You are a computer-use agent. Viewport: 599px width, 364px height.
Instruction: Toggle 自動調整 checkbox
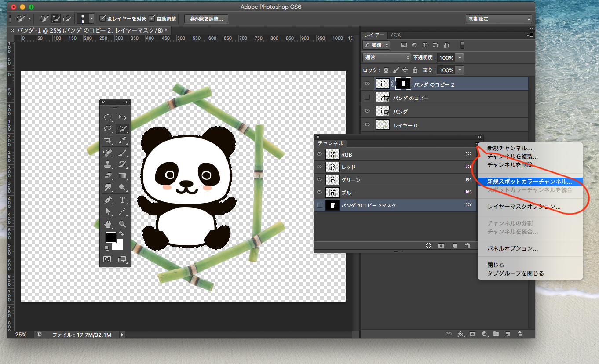point(152,18)
